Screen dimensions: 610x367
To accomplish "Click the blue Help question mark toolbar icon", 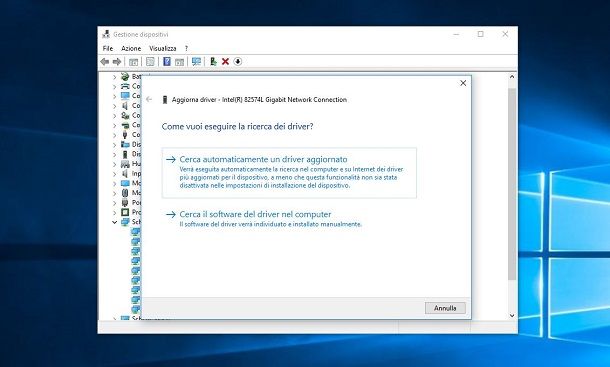I will tap(167, 61).
